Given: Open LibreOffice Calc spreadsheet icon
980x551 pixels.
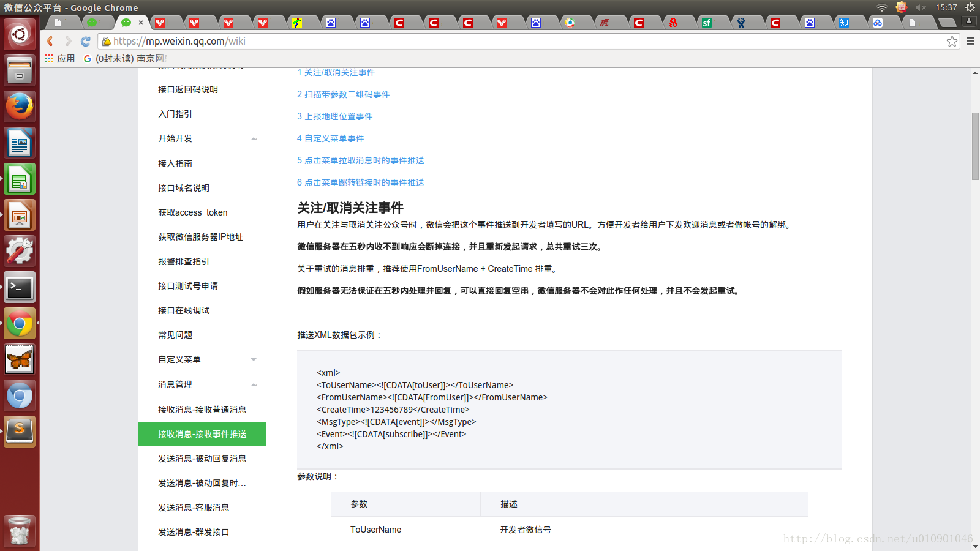Looking at the screenshot, I should tap(20, 179).
